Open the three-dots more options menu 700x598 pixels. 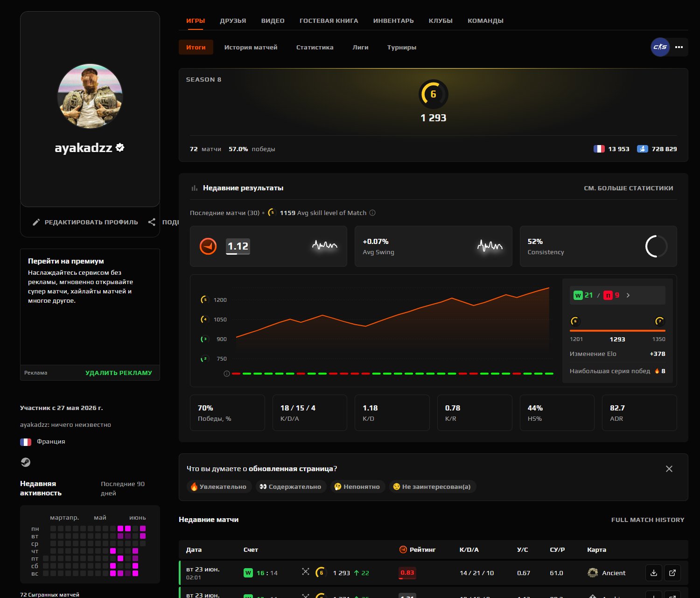679,47
